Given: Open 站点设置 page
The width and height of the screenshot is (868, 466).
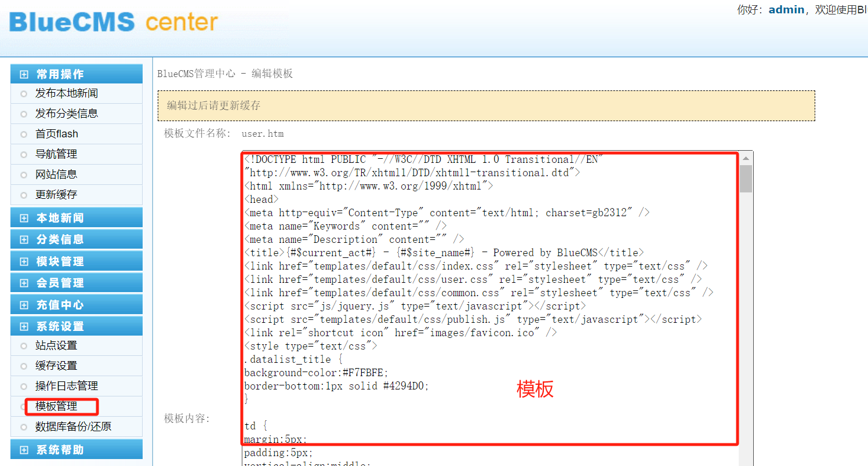Looking at the screenshot, I should tap(56, 345).
